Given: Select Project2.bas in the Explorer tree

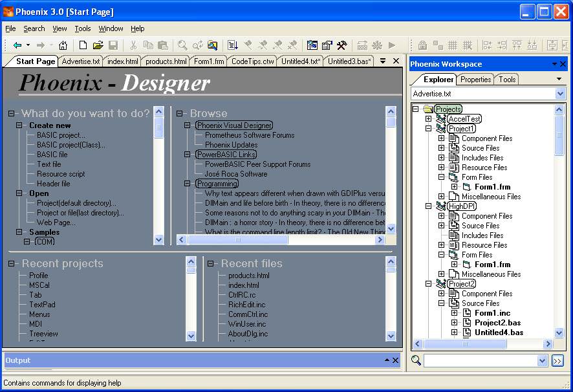Looking at the screenshot, I should 498,323.
